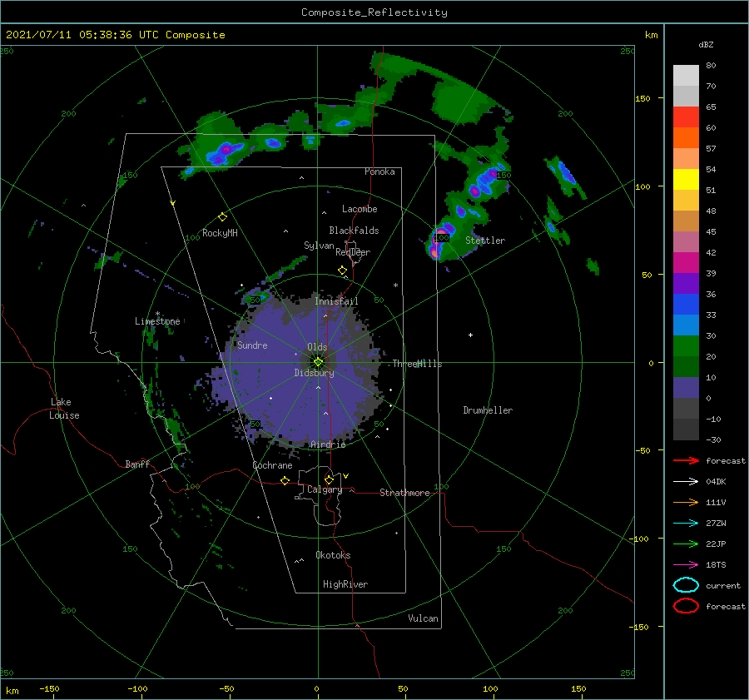Screen dimensions: 749x700
Task: Click the Composite_Reflectivity title text
Action: point(374,12)
